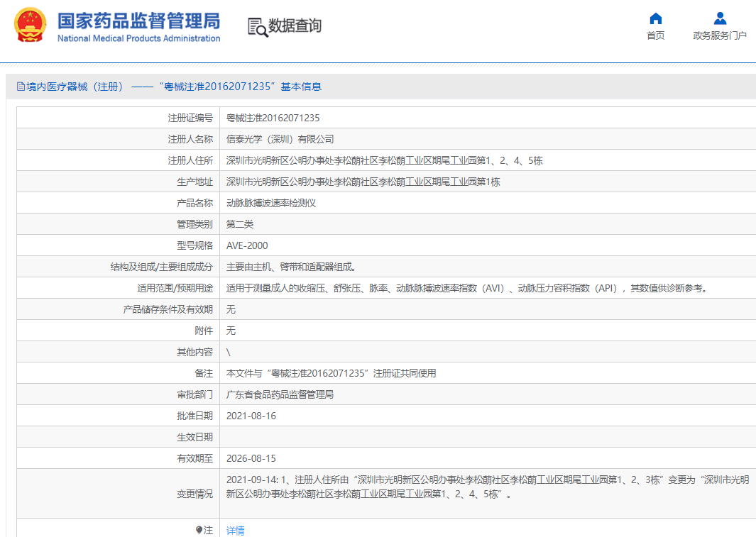
Task: Click product name 动脉脉搏波速率检测仪
Action: click(270, 203)
